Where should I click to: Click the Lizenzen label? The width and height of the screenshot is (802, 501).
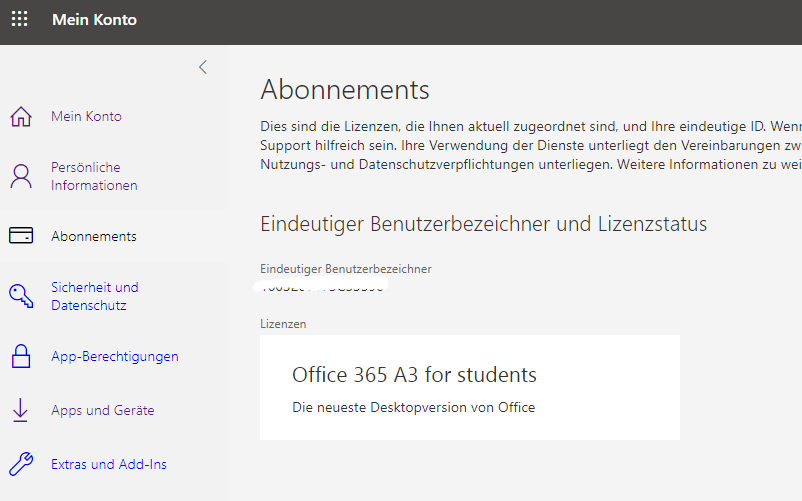[283, 324]
